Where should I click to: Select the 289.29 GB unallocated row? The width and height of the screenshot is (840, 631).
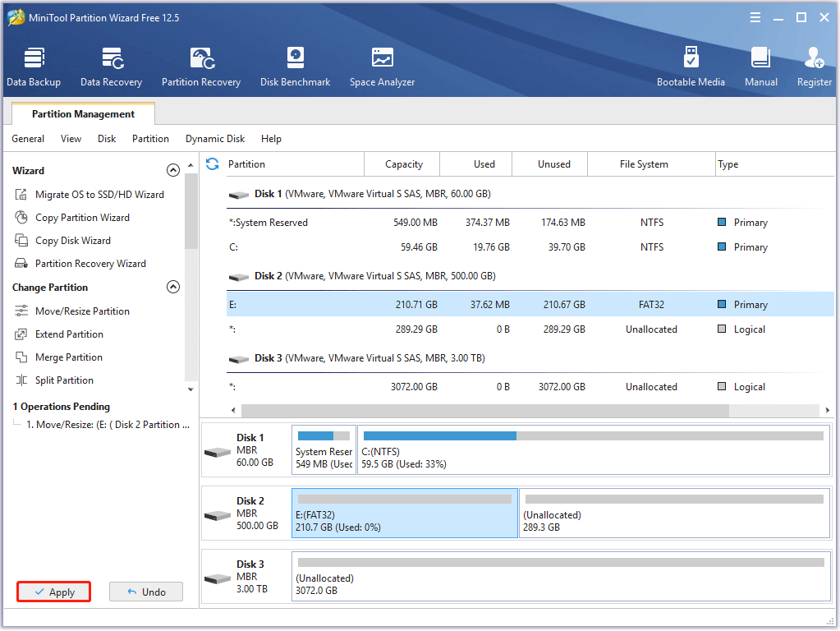[530, 329]
